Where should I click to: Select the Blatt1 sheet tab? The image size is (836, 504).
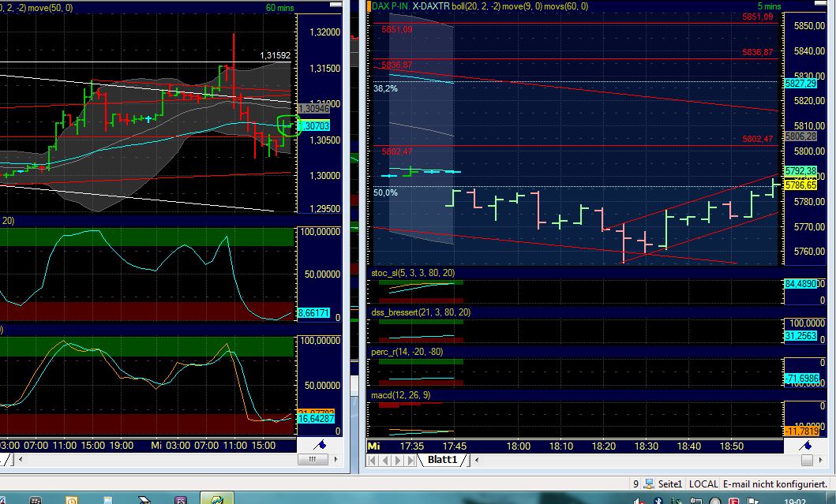[443, 459]
